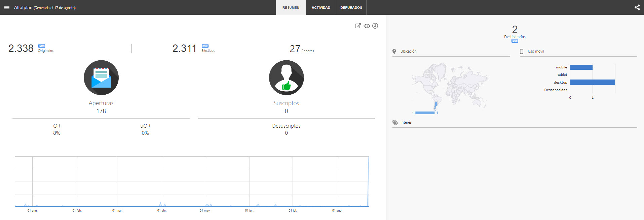The width and height of the screenshot is (644, 220).
Task: Click the 01 abr. axis label
Action: (x=162, y=211)
